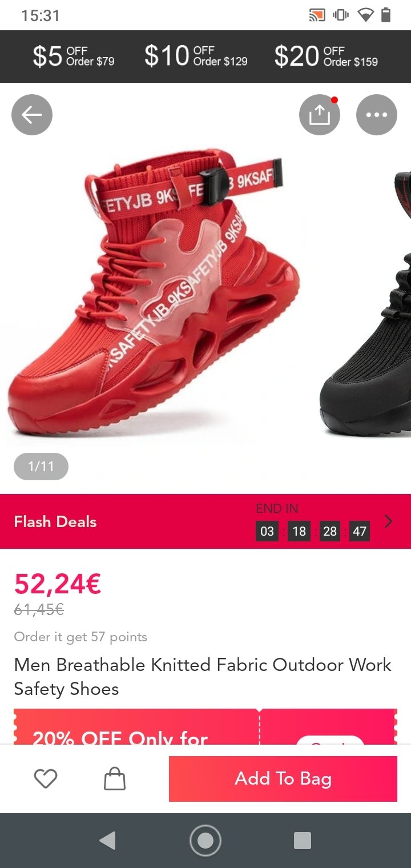Tap the Android home button
The width and height of the screenshot is (411, 868).
pyautogui.click(x=205, y=841)
